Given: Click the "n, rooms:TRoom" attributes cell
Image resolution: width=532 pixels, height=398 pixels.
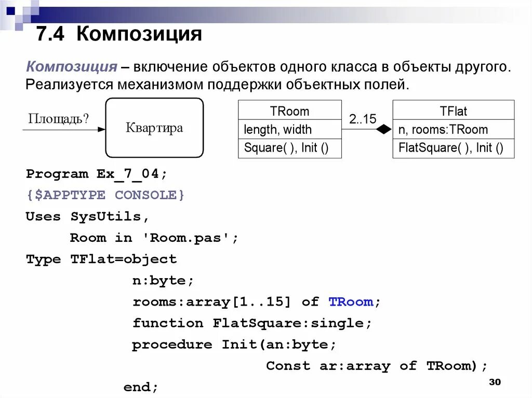Looking at the screenshot, I should pyautogui.click(x=453, y=129).
